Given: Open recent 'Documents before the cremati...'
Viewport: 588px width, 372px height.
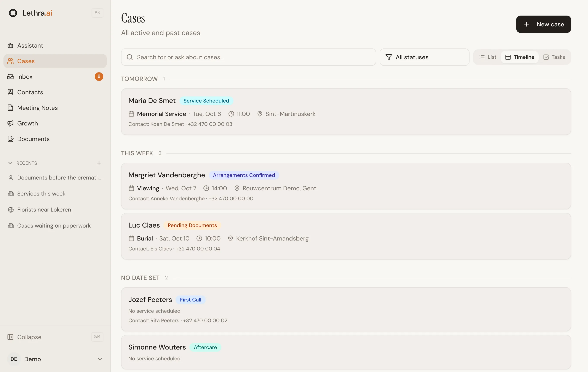Looking at the screenshot, I should [x=55, y=178].
